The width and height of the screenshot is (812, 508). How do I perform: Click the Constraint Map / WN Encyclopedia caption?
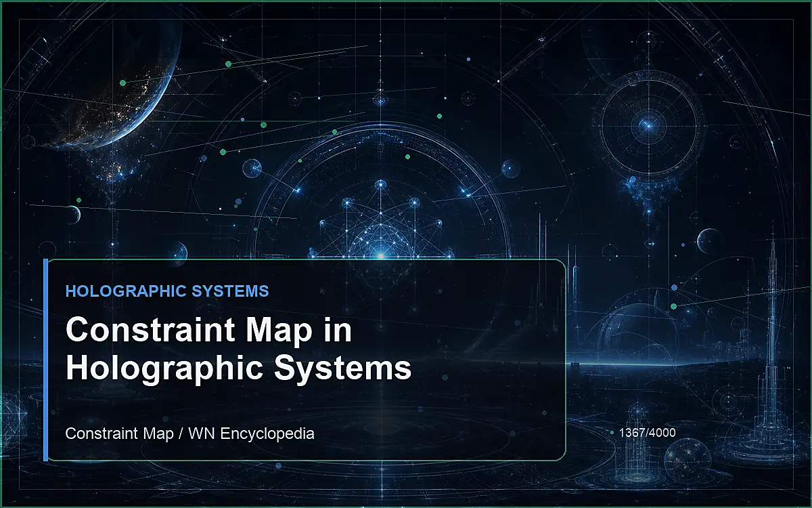[x=189, y=433]
